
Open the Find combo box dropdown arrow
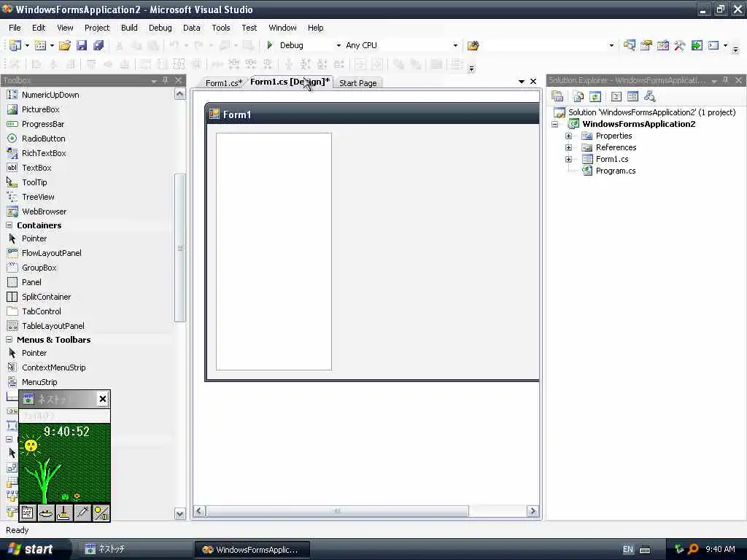[612, 45]
